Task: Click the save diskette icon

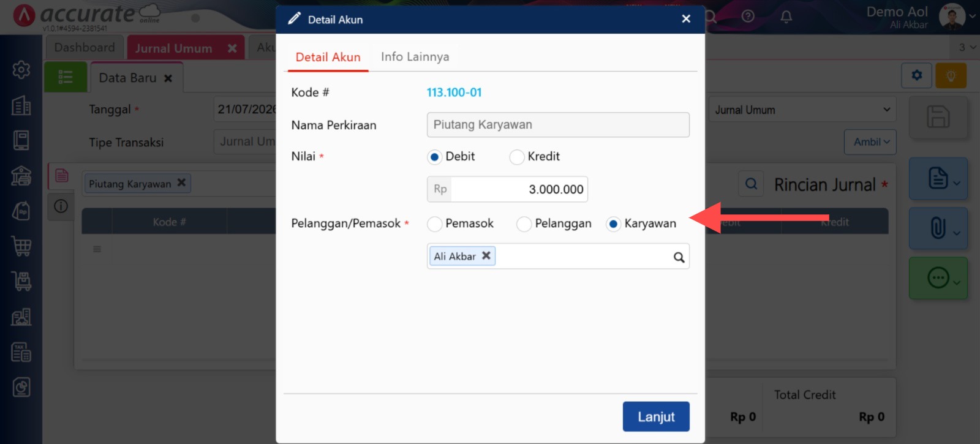Action: tap(938, 116)
